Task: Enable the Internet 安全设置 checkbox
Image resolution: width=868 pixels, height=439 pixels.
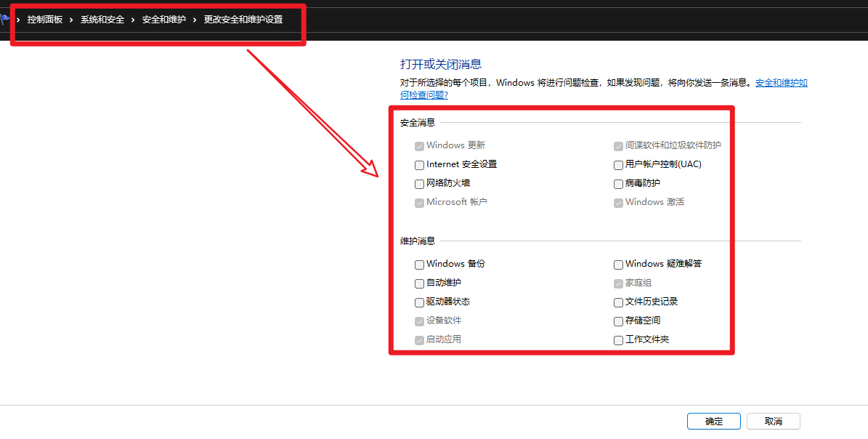Action: (x=420, y=165)
